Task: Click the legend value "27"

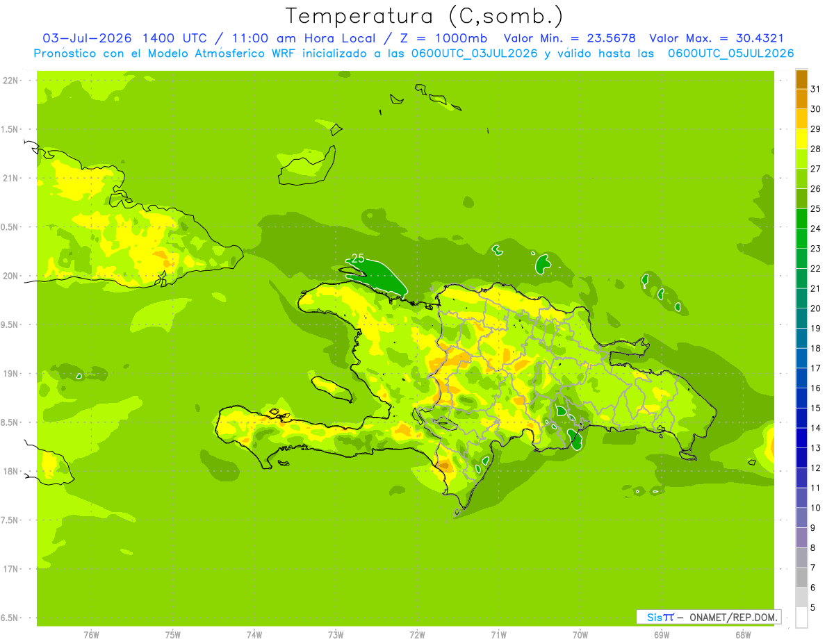Action: (816, 169)
